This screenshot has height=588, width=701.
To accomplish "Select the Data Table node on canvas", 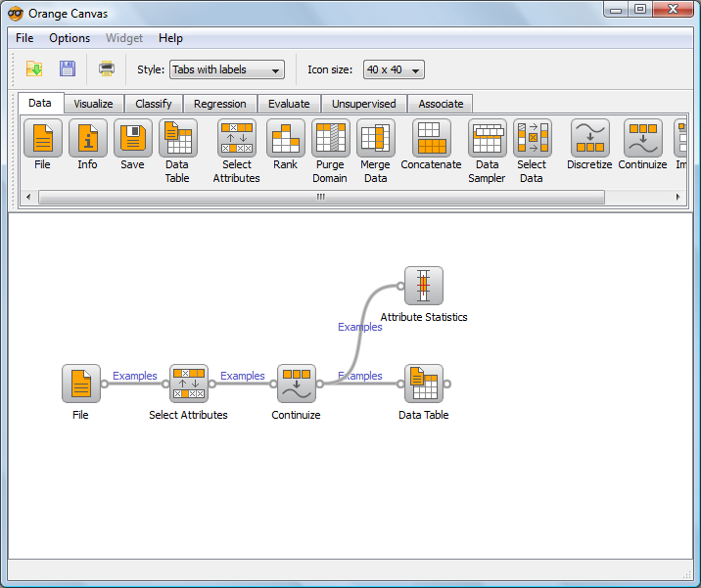I will 424,384.
